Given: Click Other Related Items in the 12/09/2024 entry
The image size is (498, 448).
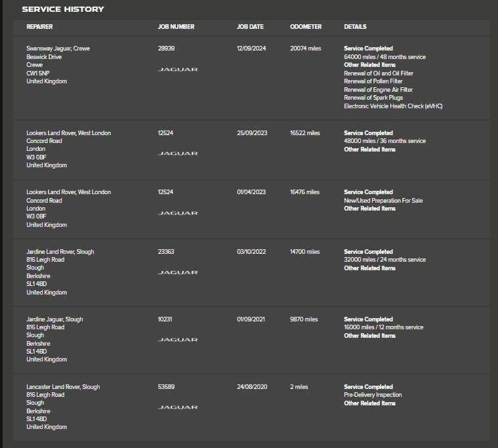Looking at the screenshot, I should pyautogui.click(x=369, y=65).
